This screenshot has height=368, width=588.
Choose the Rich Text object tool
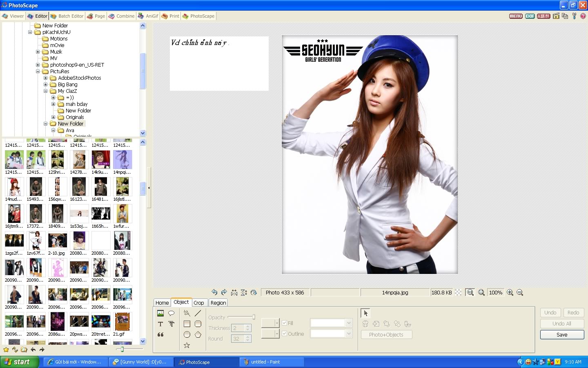pos(171,324)
